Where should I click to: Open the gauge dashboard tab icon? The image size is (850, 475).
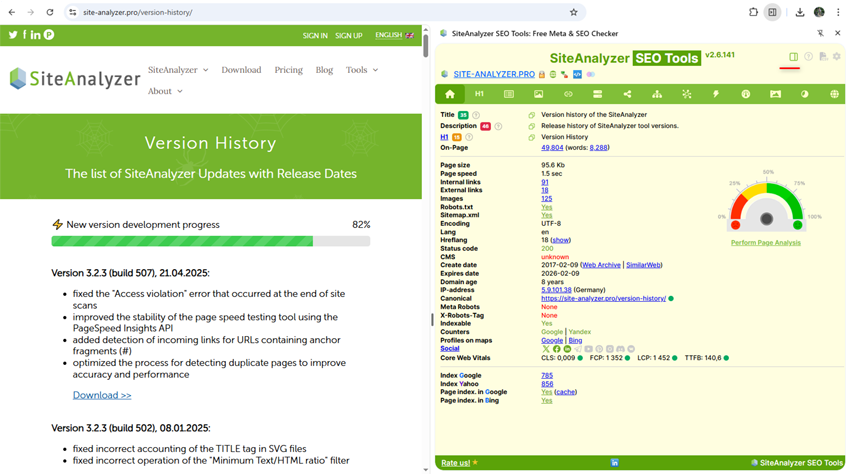pos(746,94)
